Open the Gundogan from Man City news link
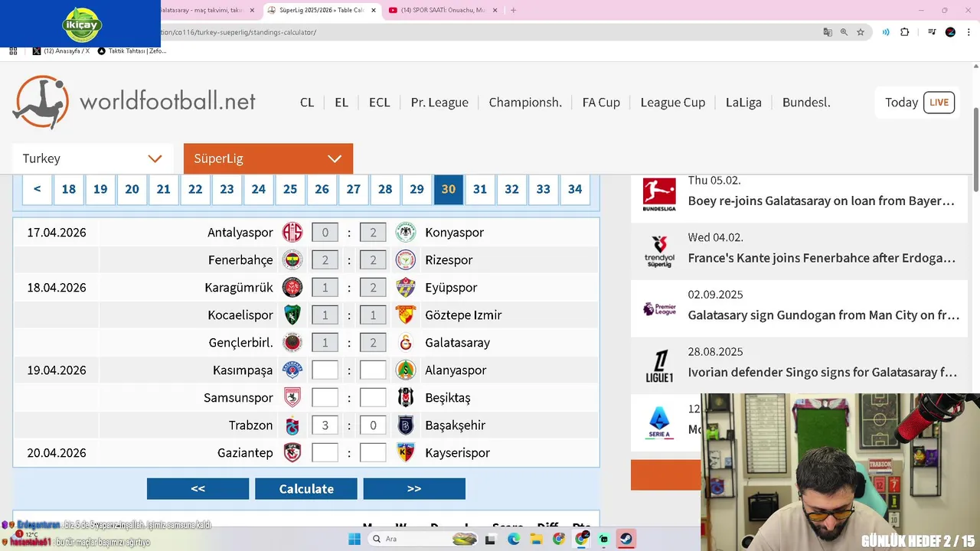Image resolution: width=980 pixels, height=551 pixels. tap(823, 315)
